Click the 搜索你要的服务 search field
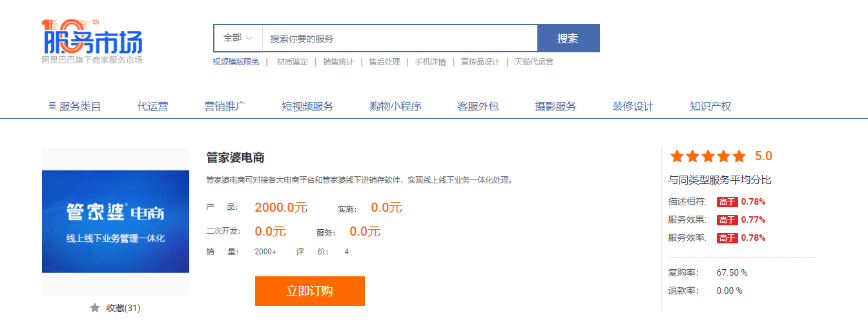 tap(400, 38)
